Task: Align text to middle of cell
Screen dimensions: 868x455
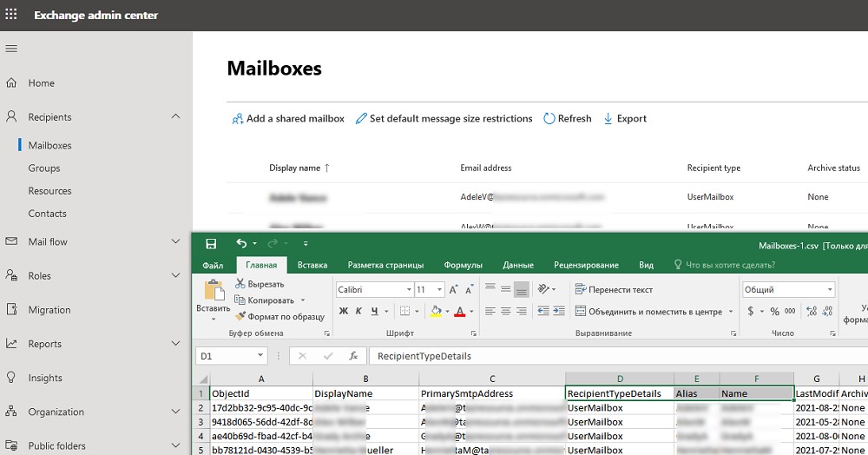Action: click(x=505, y=289)
